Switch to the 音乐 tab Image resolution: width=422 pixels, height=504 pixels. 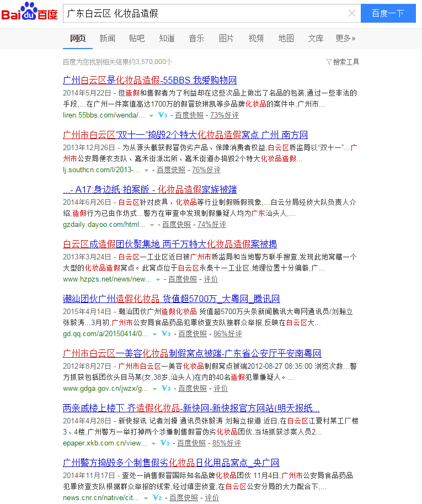click(196, 38)
